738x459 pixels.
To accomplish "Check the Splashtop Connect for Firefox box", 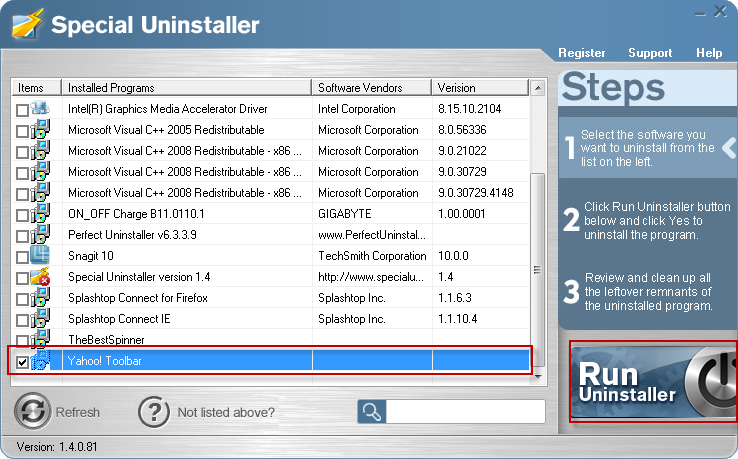I will [22, 299].
